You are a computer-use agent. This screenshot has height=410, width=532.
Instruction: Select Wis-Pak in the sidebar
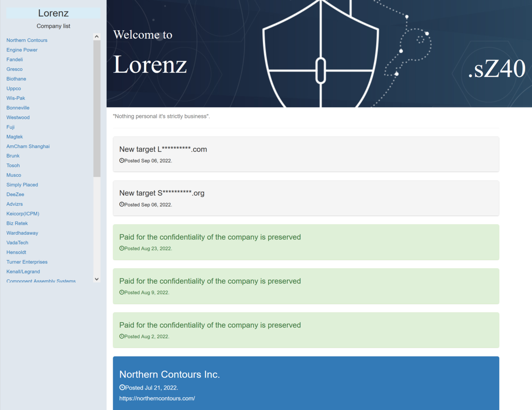pos(16,98)
